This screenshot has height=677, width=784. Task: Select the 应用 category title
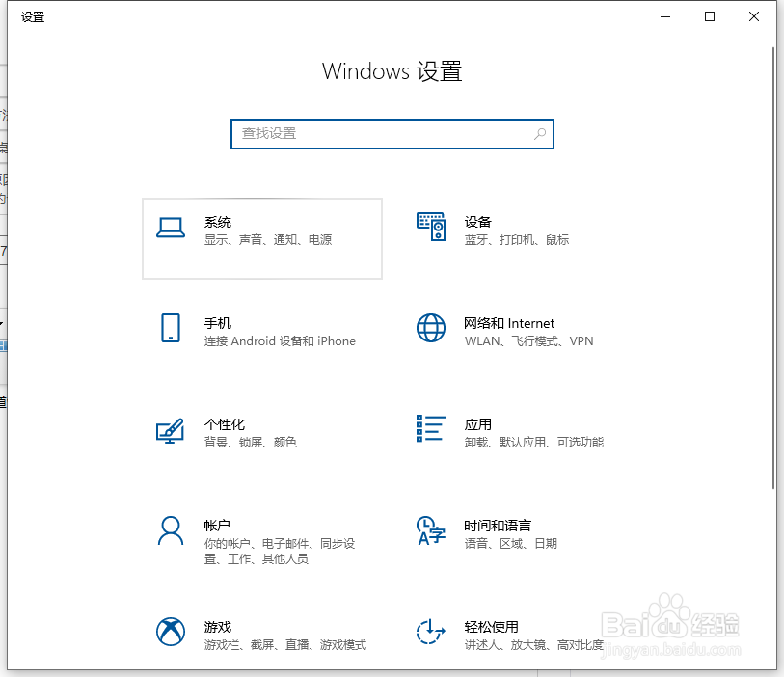[477, 424]
